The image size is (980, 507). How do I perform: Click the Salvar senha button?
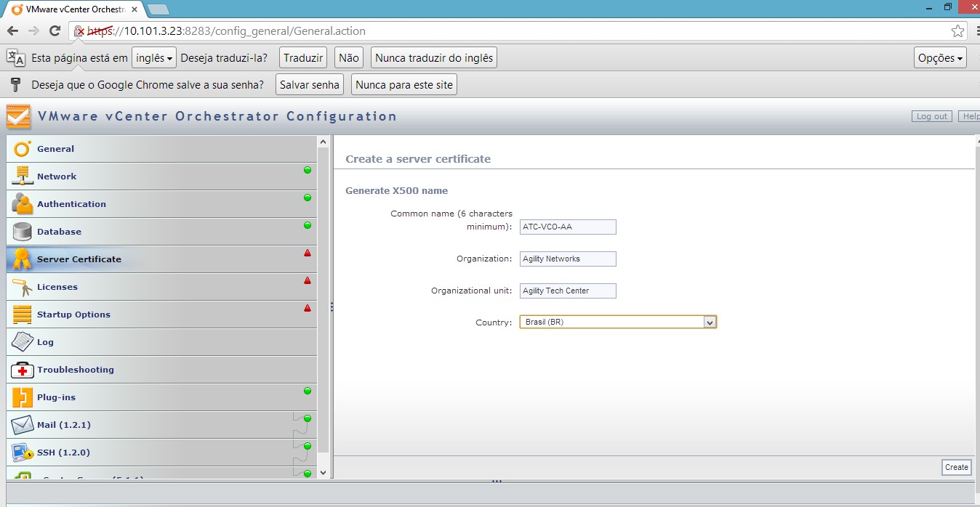310,85
